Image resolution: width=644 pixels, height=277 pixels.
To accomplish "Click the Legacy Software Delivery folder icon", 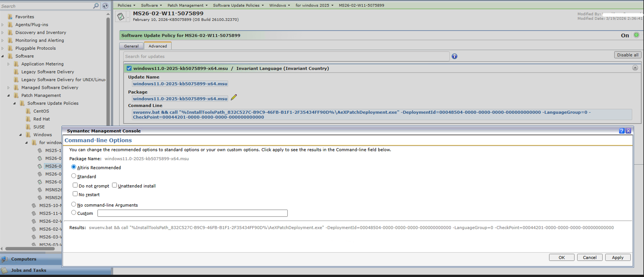I will [x=16, y=72].
